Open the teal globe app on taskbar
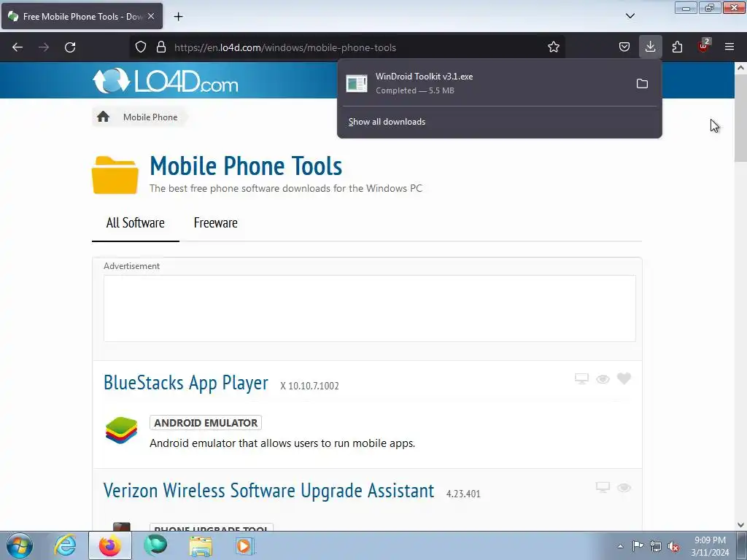747x560 pixels. point(155,545)
